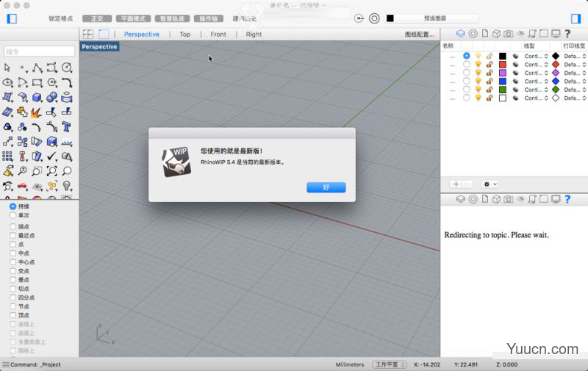The height and width of the screenshot is (371, 588).
Task: Click the Explode tool icon
Action: [x=36, y=112]
